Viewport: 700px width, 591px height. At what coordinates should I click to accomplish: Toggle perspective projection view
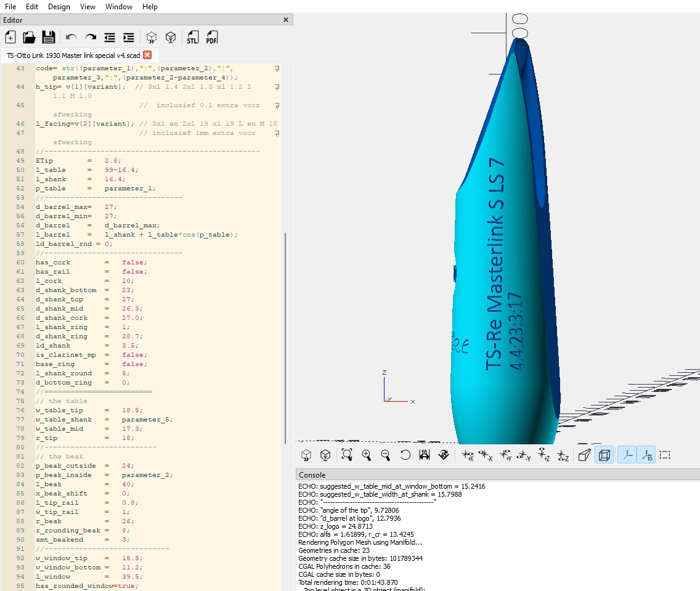(585, 455)
